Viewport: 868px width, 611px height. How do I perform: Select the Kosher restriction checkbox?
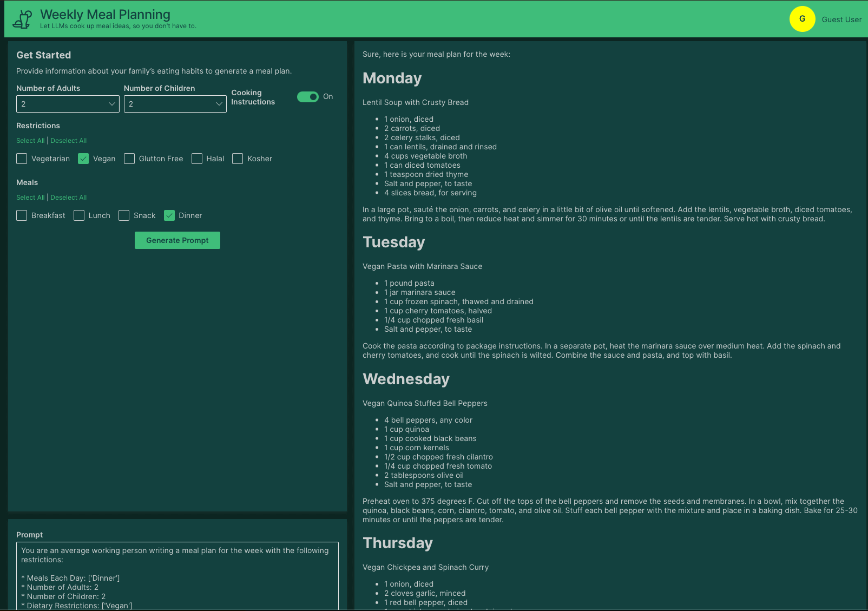tap(238, 159)
